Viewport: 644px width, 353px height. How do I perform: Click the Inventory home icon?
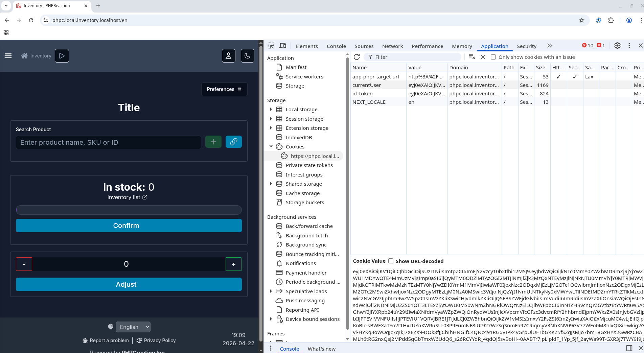(24, 56)
